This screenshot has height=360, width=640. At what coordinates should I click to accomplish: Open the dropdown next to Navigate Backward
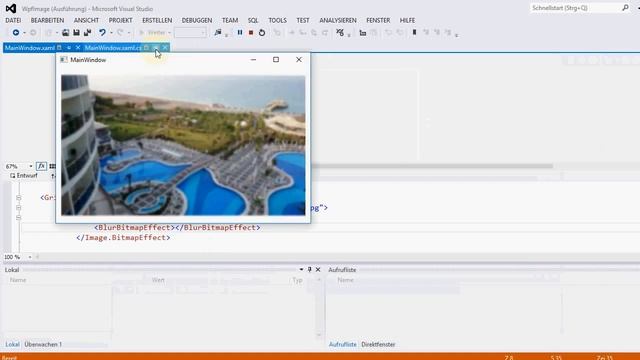(x=24, y=33)
